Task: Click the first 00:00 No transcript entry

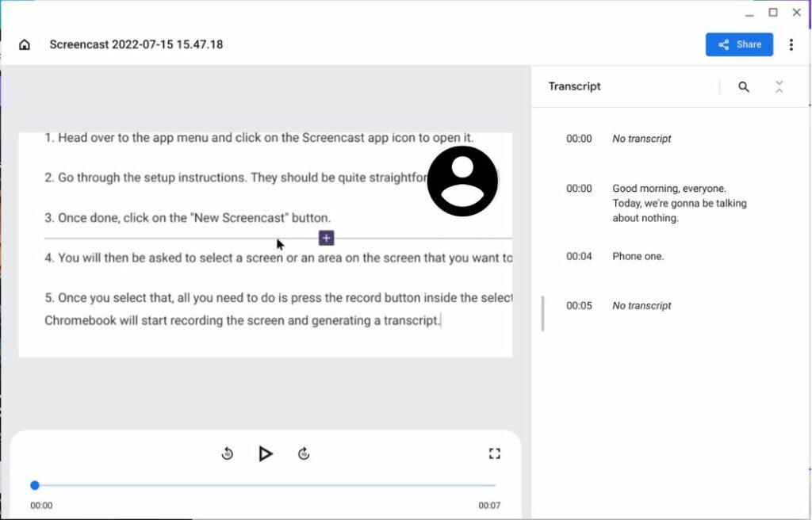Action: point(642,138)
